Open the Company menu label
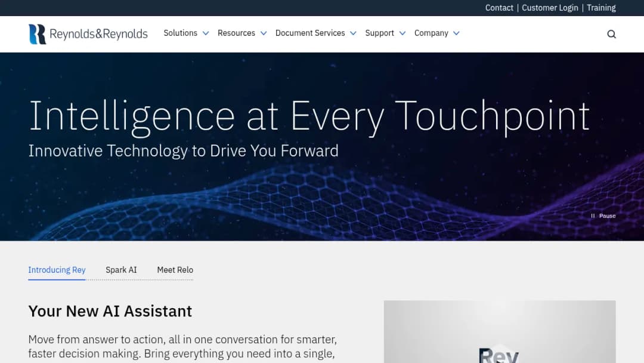The image size is (644, 363). pos(431,33)
